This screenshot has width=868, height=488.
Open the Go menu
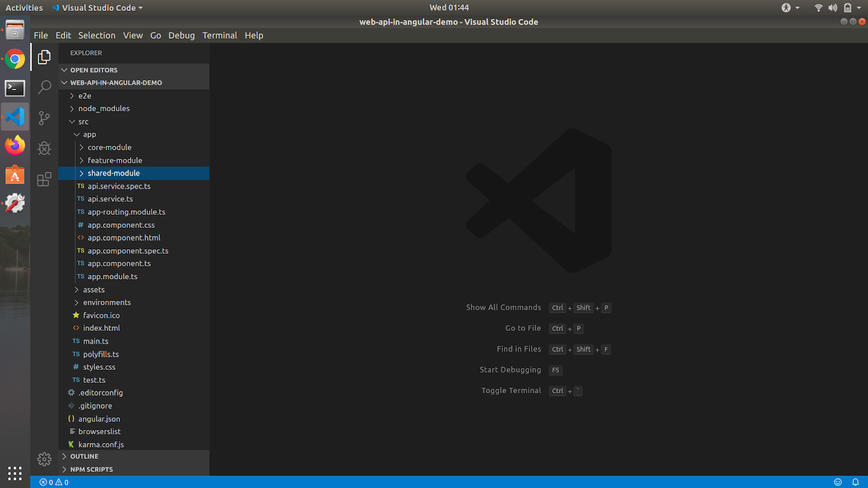(x=156, y=35)
